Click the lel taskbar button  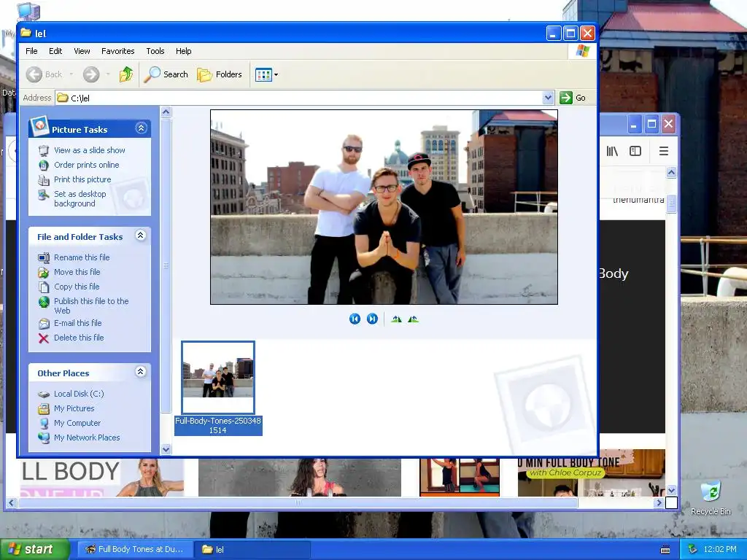(x=252, y=549)
